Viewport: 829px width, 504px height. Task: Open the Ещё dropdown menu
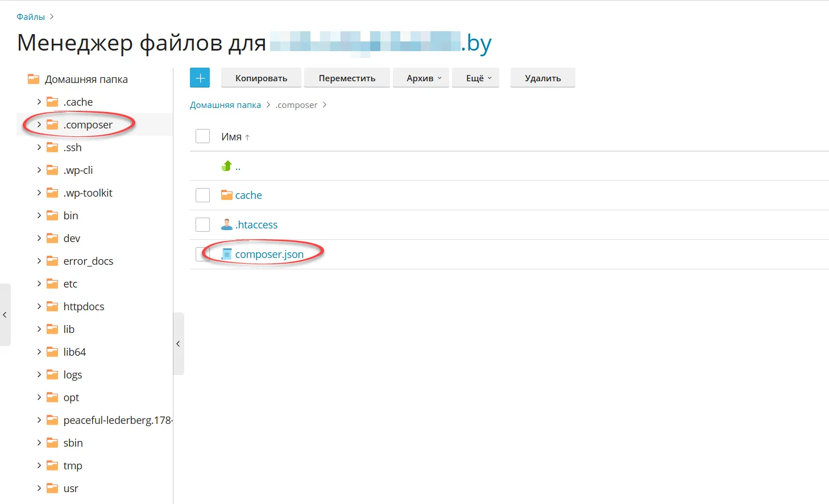[x=475, y=78]
